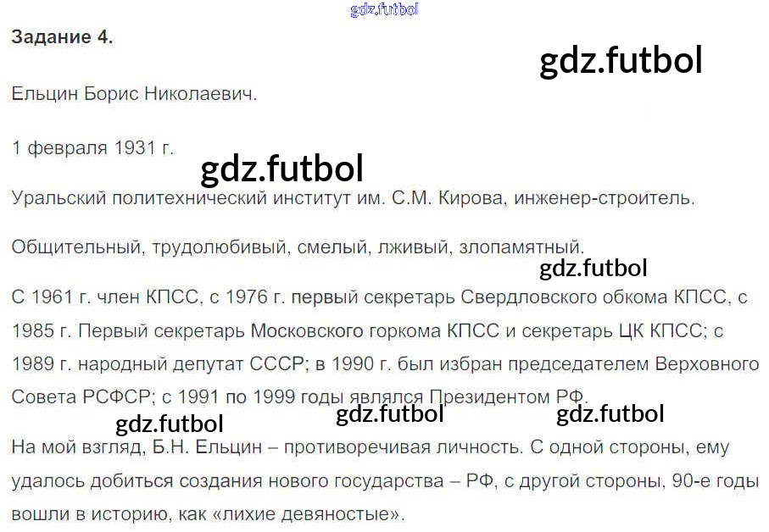Click the gdz.futbol watermark under "злопамятный"
Screen dimensions: 769x532
593,269
